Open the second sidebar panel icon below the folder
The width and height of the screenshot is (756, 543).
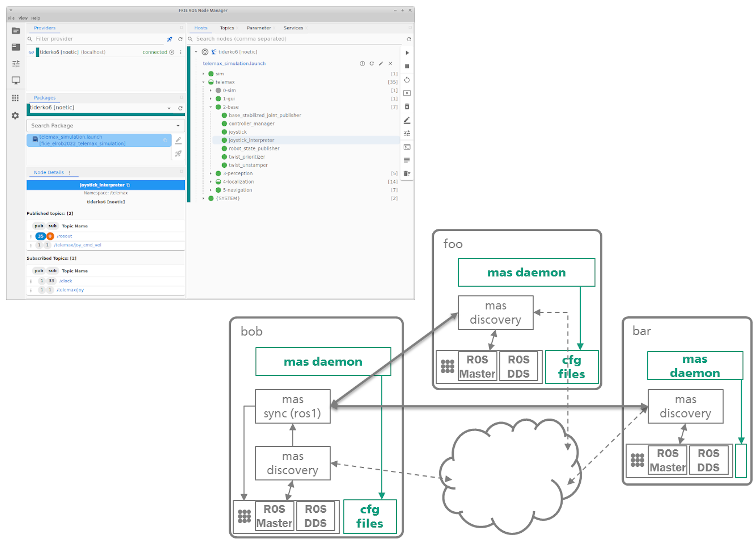point(16,47)
